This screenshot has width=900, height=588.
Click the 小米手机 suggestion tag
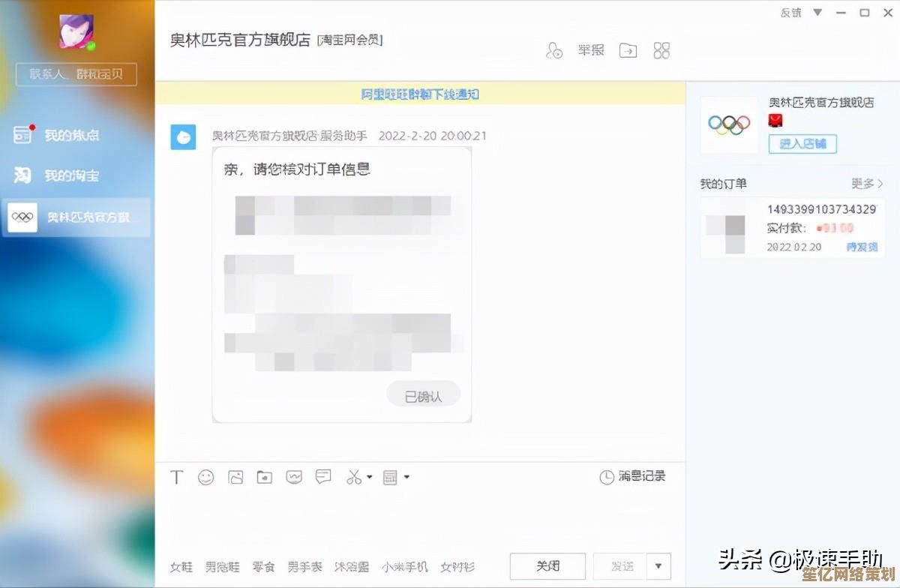[405, 567]
